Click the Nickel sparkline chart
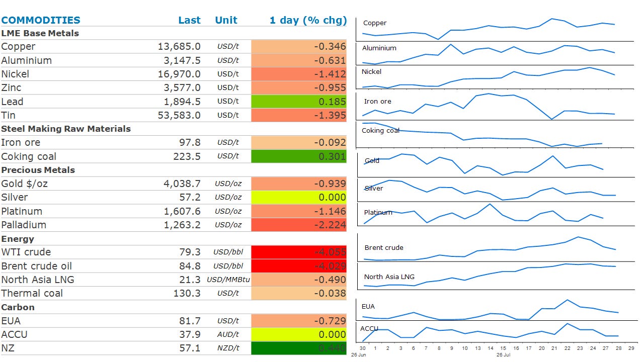This screenshot has height=362, width=644. pos(495,77)
